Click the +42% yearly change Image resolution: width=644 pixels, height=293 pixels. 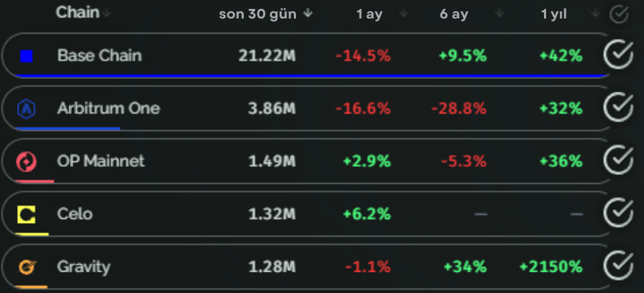tap(560, 56)
